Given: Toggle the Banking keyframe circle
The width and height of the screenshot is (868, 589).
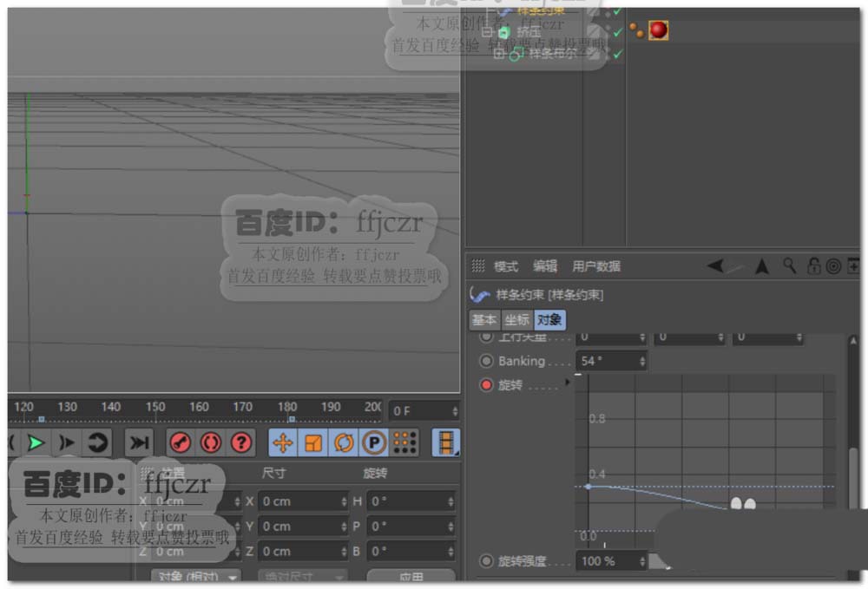Looking at the screenshot, I should click(486, 361).
